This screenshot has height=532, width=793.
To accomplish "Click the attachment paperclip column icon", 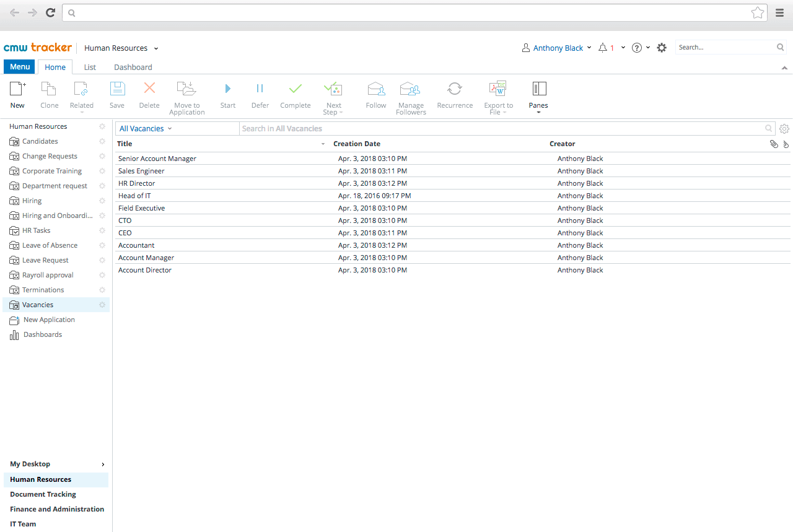I will (x=774, y=144).
